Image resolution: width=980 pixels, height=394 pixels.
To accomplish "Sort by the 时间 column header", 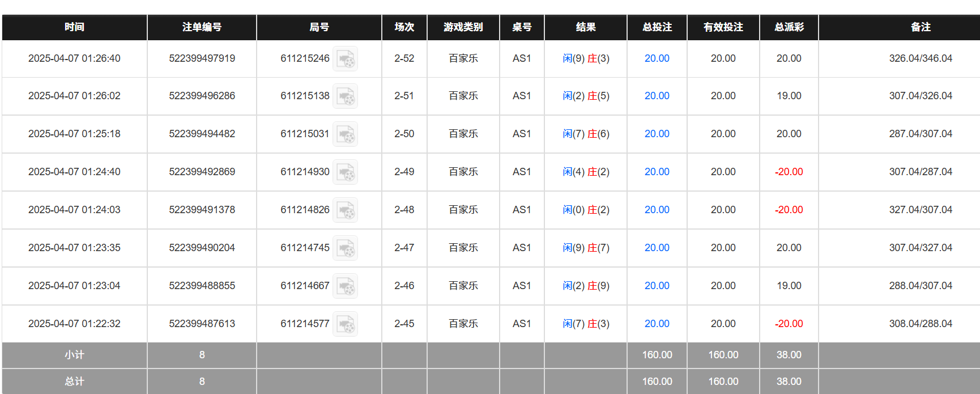I will (x=73, y=27).
